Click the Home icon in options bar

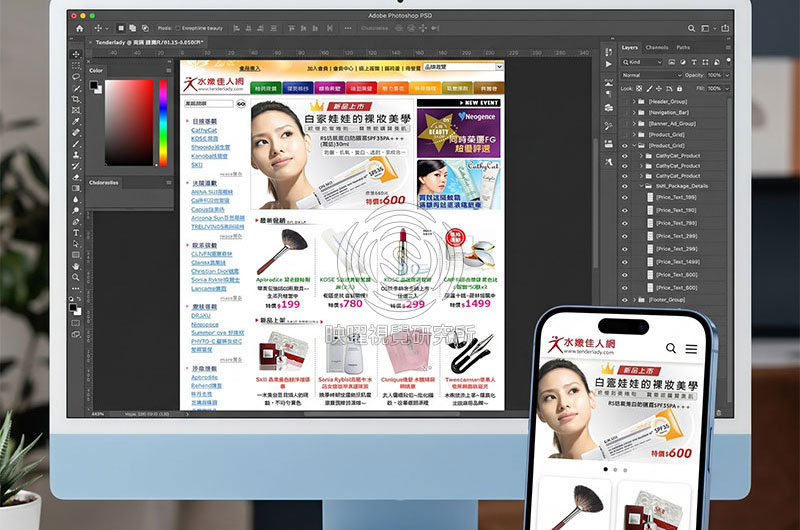(80, 29)
